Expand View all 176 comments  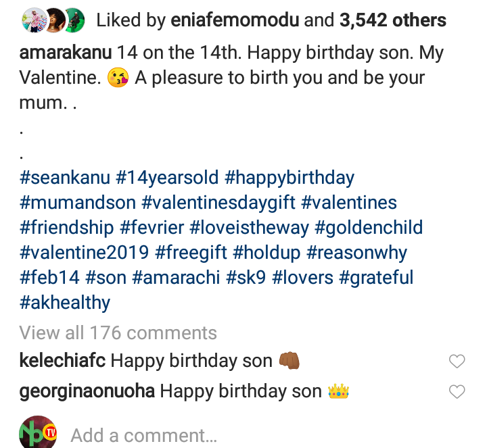[118, 332]
